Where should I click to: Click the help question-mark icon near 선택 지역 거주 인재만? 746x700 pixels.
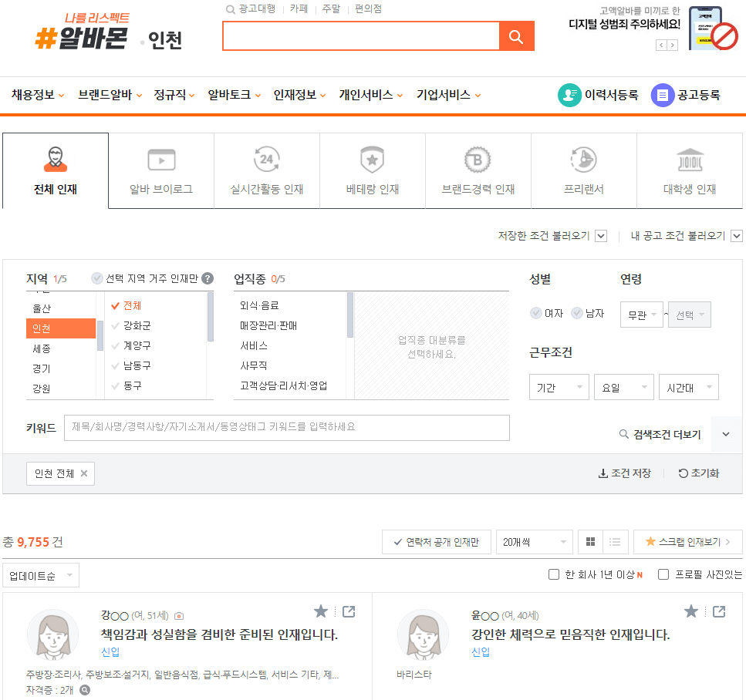point(206,279)
